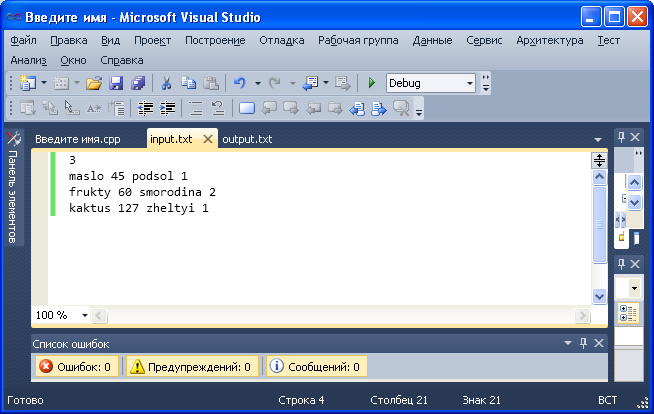Open the Сервис menu
Viewport: 654px width, 414px height.
coord(484,40)
